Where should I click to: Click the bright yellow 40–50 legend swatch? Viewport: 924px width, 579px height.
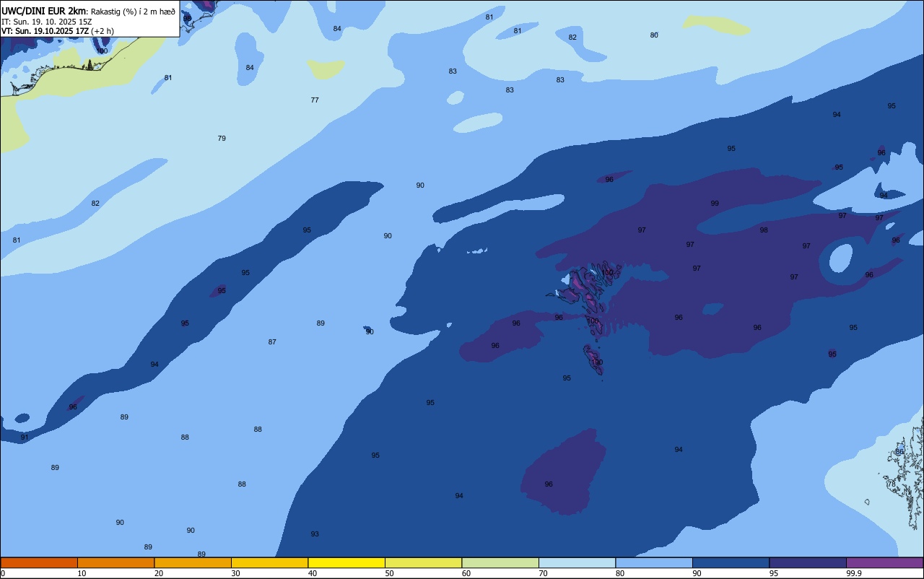[346, 562]
